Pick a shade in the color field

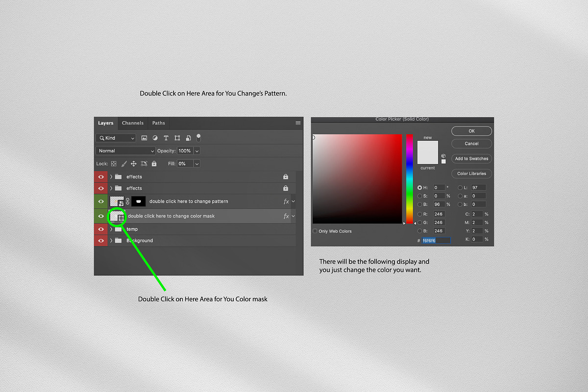click(357, 179)
